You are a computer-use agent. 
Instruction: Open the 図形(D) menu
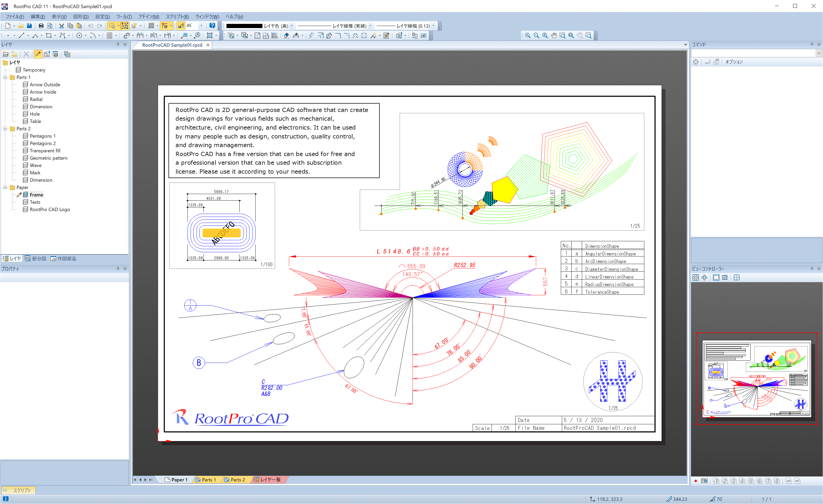coord(81,17)
